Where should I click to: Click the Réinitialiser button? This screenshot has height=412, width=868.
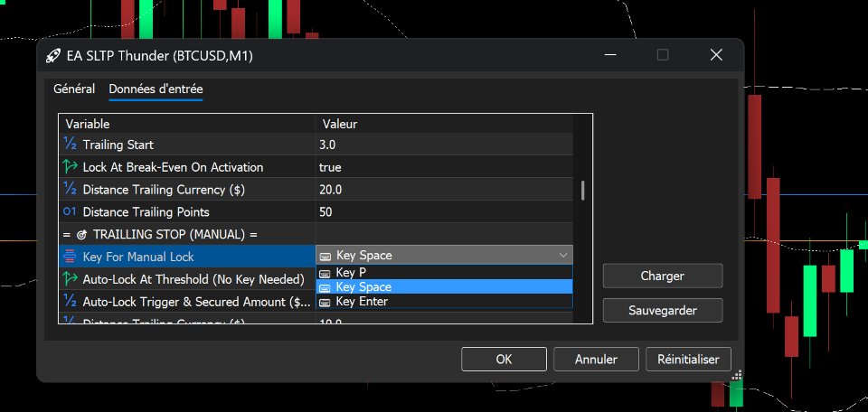[688, 359]
